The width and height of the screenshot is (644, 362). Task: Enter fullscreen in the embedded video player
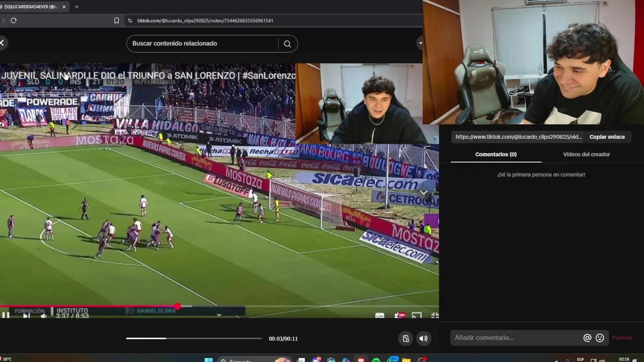435,315
